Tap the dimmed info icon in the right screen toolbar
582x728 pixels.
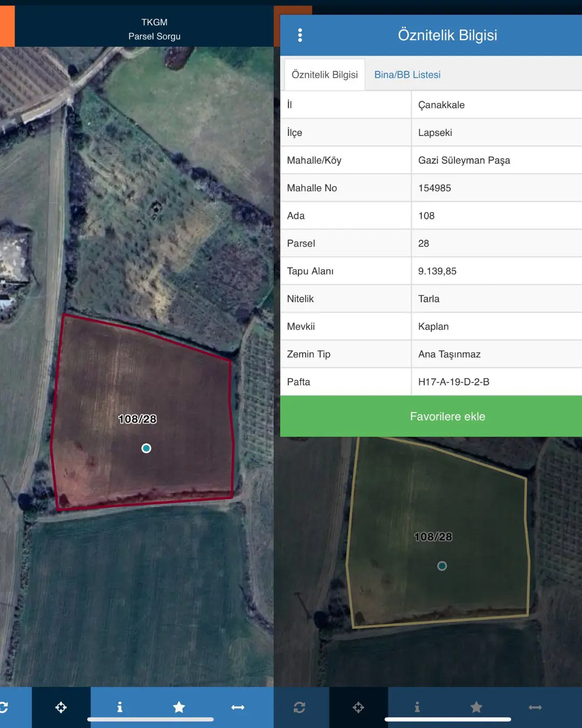click(x=417, y=707)
